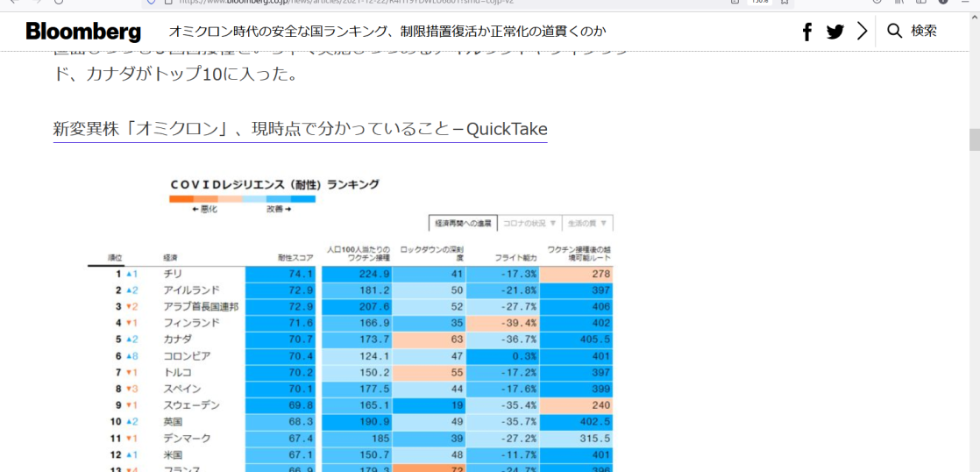The image size is (980, 472).
Task: Select the 経済再開への進展 tab
Action: (x=464, y=223)
